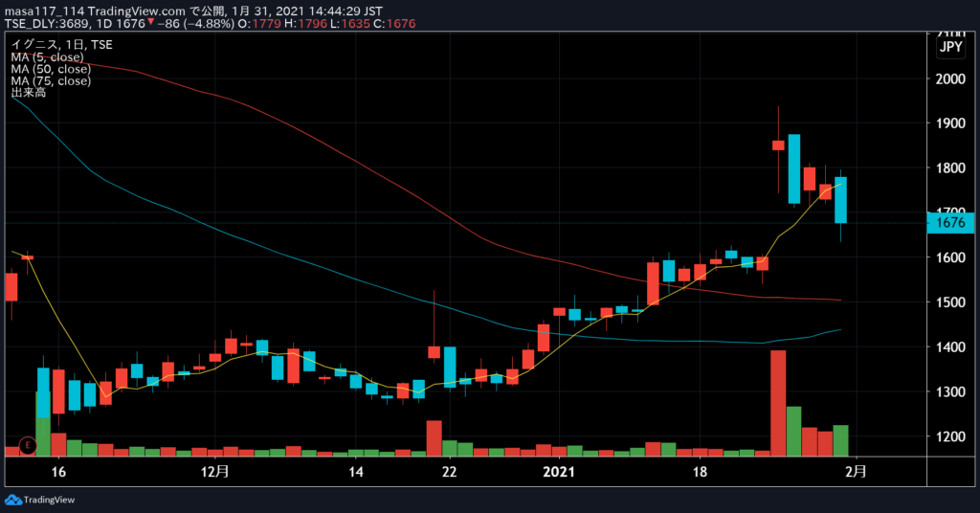Click the date label 14 on time axis
This screenshot has width=980, height=513.
point(356,472)
